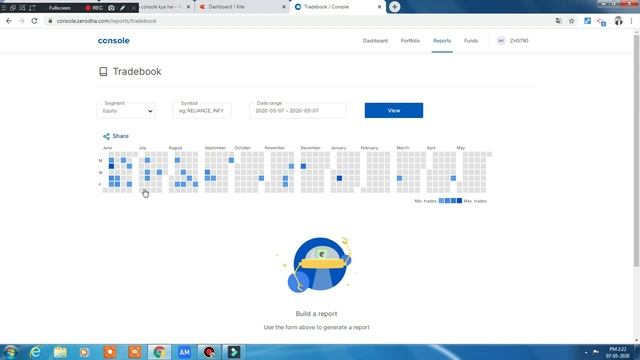Expand the Segment Equity dropdown
This screenshot has height=360, width=640.
[126, 111]
